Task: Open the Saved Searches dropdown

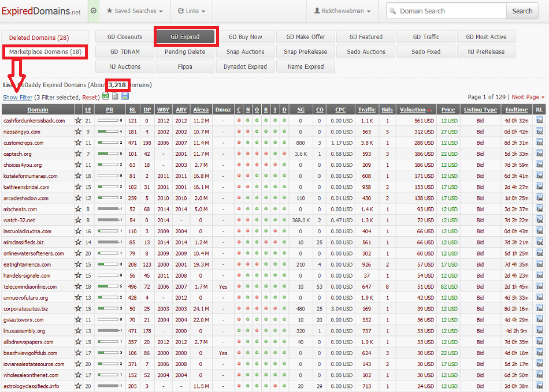Action: pyautogui.click(x=135, y=11)
